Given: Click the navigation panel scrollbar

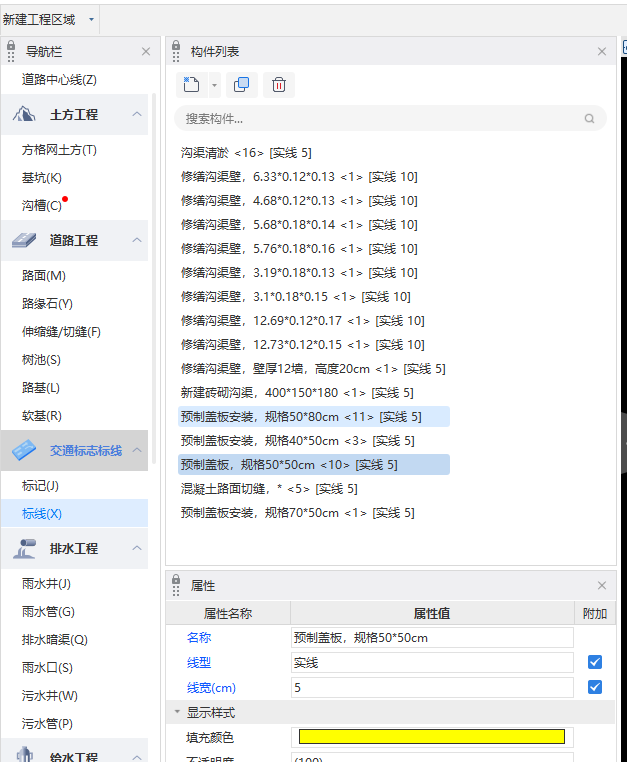Looking at the screenshot, I should pyautogui.click(x=154, y=277).
